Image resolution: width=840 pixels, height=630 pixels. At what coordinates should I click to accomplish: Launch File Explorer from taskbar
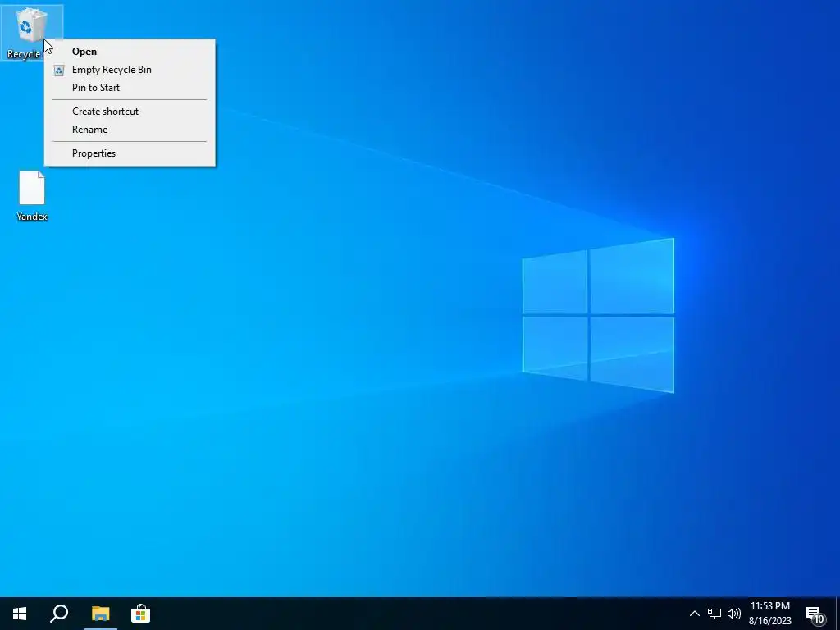[100, 614]
